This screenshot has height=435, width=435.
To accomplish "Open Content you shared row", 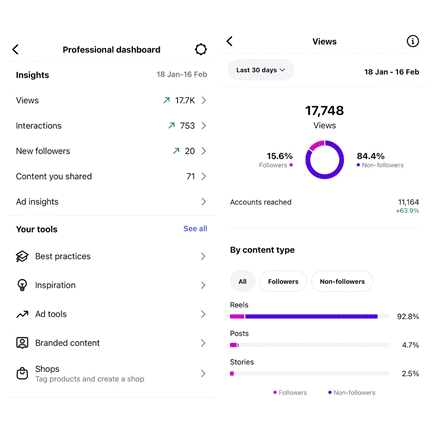I will [x=111, y=176].
